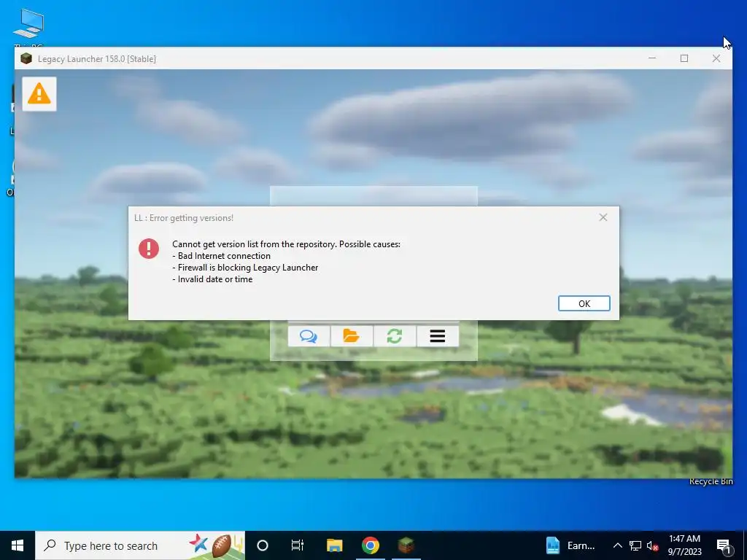The height and width of the screenshot is (560, 747).
Task: Open the support chat bubbles icon
Action: tap(309, 336)
